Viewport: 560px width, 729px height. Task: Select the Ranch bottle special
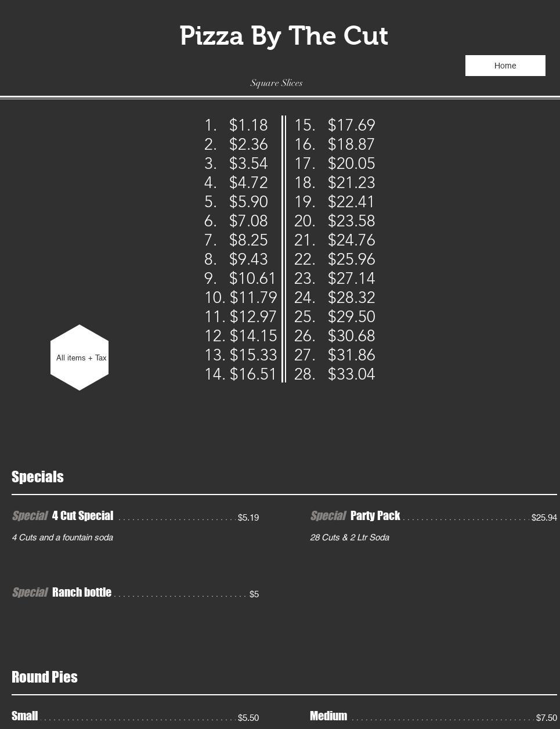[x=81, y=593]
